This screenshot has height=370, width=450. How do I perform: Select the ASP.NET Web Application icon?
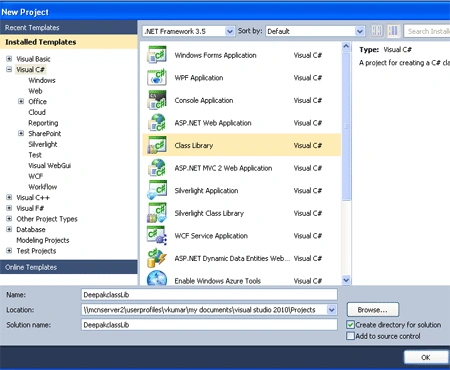157,123
